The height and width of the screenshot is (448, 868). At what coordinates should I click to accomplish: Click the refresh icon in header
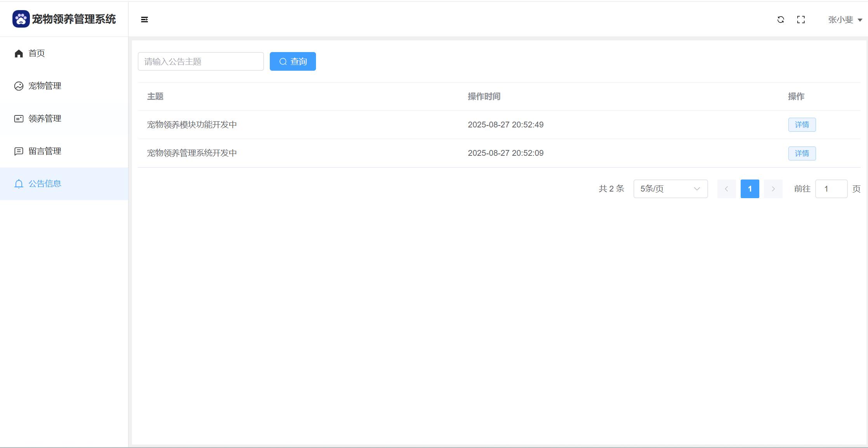pos(781,20)
